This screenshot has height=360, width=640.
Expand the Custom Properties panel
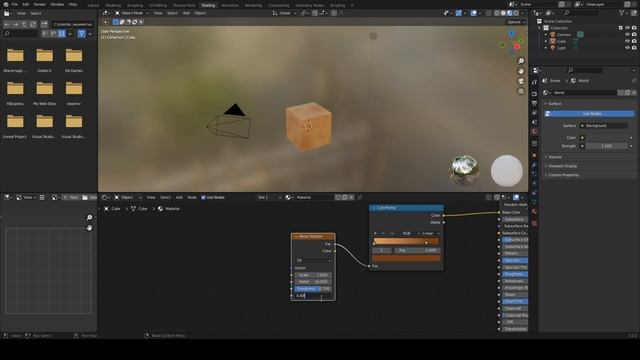(563, 175)
